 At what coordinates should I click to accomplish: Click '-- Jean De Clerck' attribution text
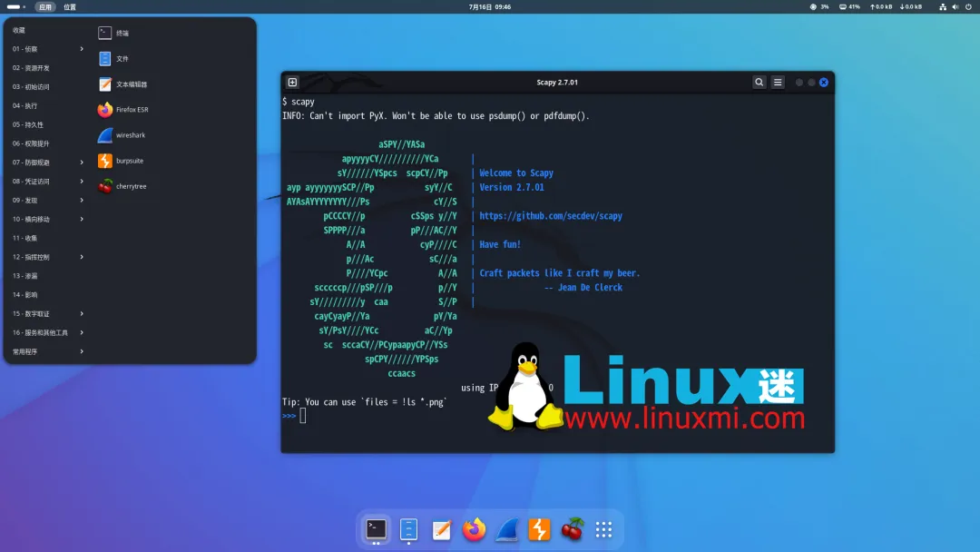click(x=583, y=288)
